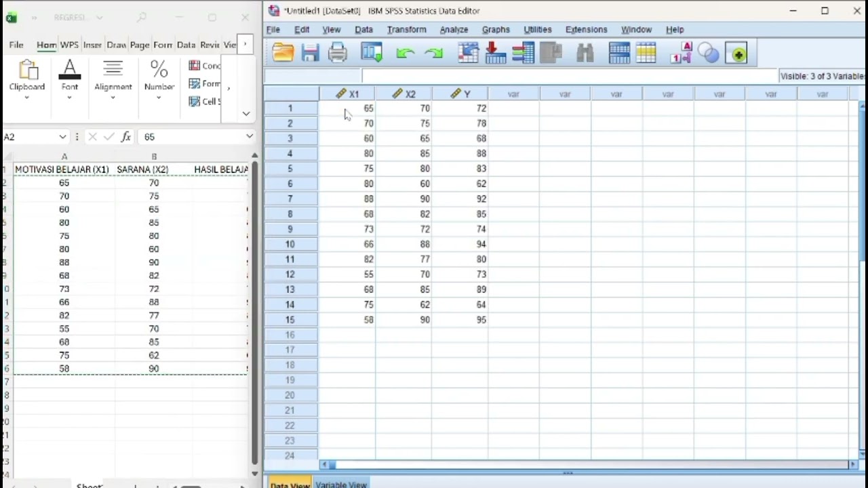This screenshot has width=868, height=488.
Task: Switch to the Data tab in Excel
Action: [x=186, y=45]
